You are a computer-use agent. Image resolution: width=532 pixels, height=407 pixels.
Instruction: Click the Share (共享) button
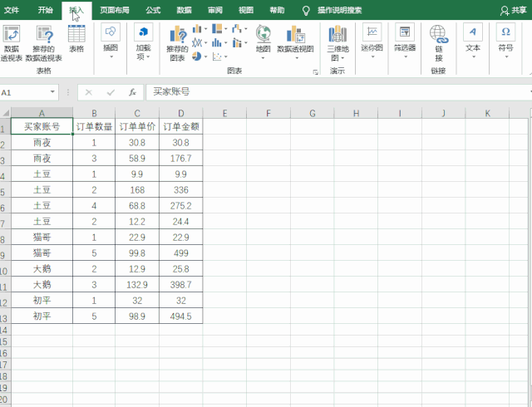[x=514, y=11]
